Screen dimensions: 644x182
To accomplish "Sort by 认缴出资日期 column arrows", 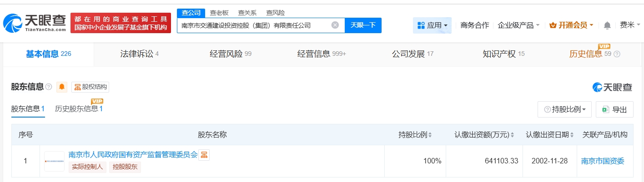I will point(571,135).
